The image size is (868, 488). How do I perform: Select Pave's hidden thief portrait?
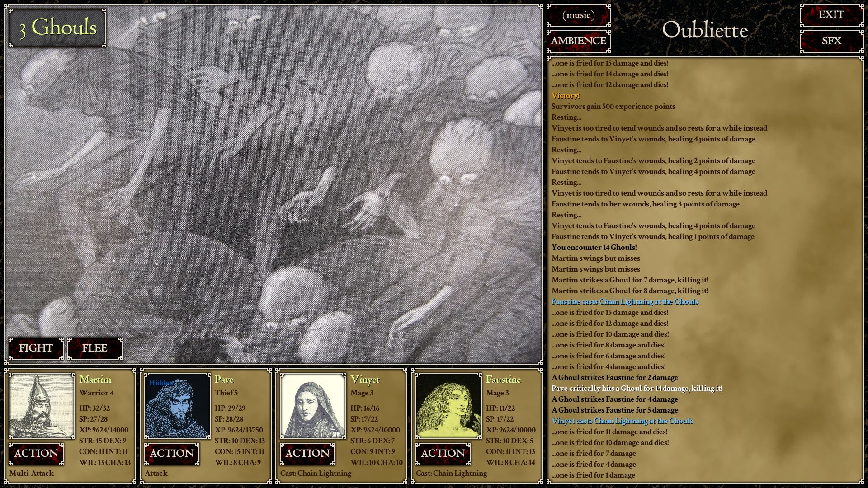click(x=177, y=406)
